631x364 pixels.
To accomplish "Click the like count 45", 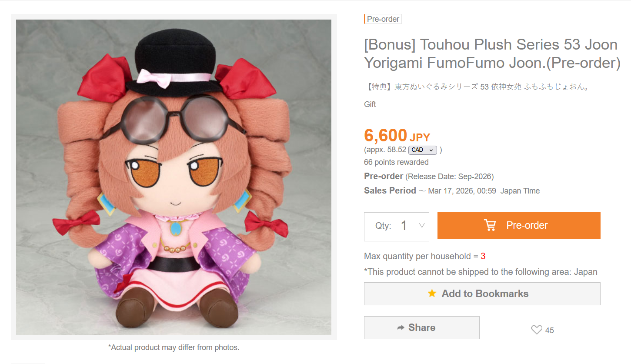I will [550, 331].
